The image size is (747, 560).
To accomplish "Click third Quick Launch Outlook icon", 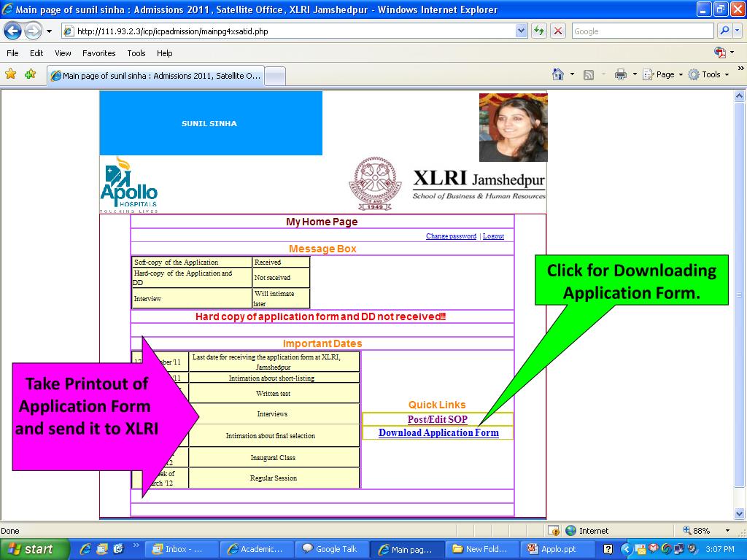I will click(x=118, y=549).
